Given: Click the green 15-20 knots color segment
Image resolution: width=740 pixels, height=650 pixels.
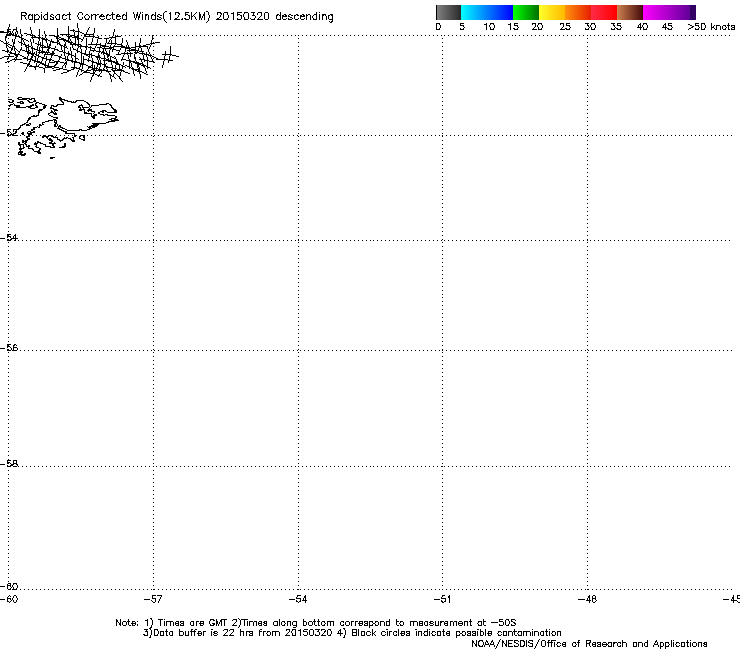Looking at the screenshot, I should [x=526, y=12].
